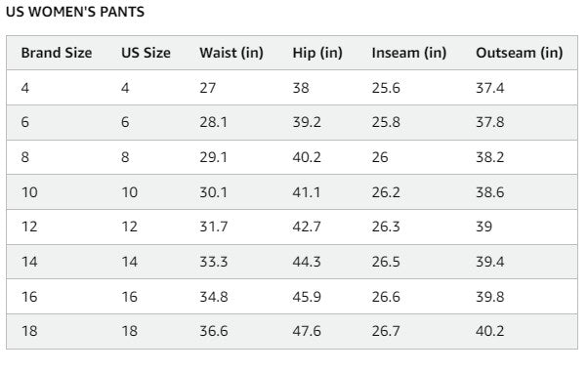Viewport: 588px width, 372px height.
Task: Click the Hip (in) column header
Action: click(x=317, y=53)
